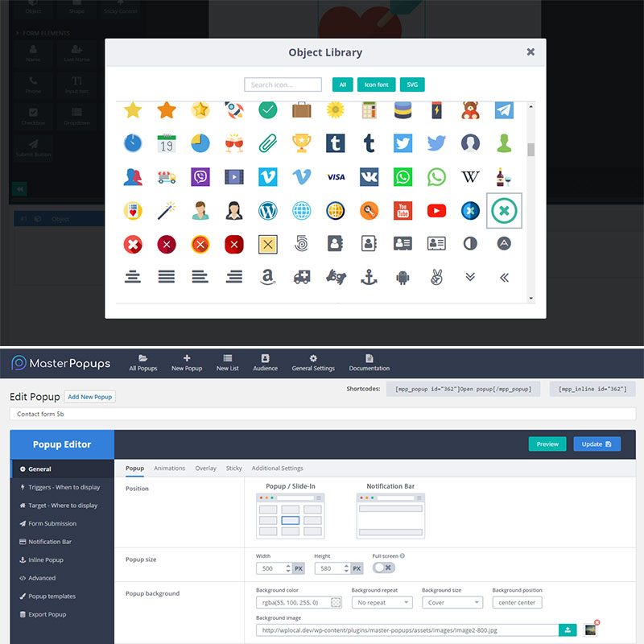Click the teal Preview button
Viewport: 644px width, 644px height.
point(547,444)
